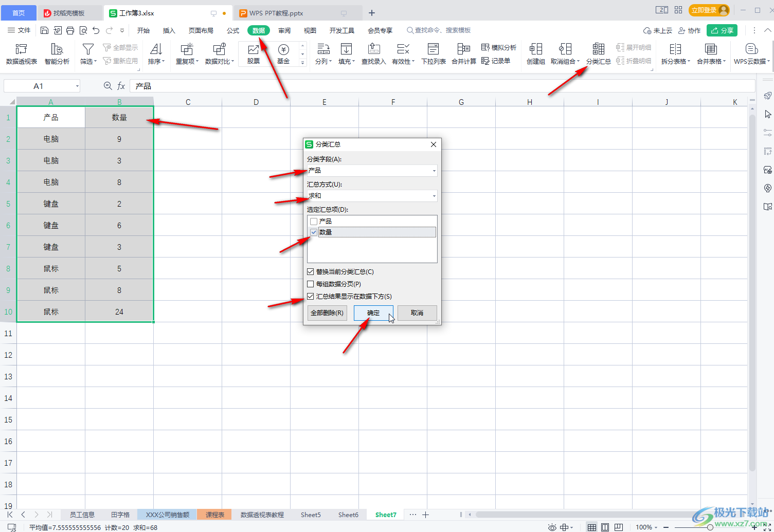This screenshot has height=532, width=774.
Task: Open Lookup Entry (查找录入)
Action: click(x=374, y=54)
